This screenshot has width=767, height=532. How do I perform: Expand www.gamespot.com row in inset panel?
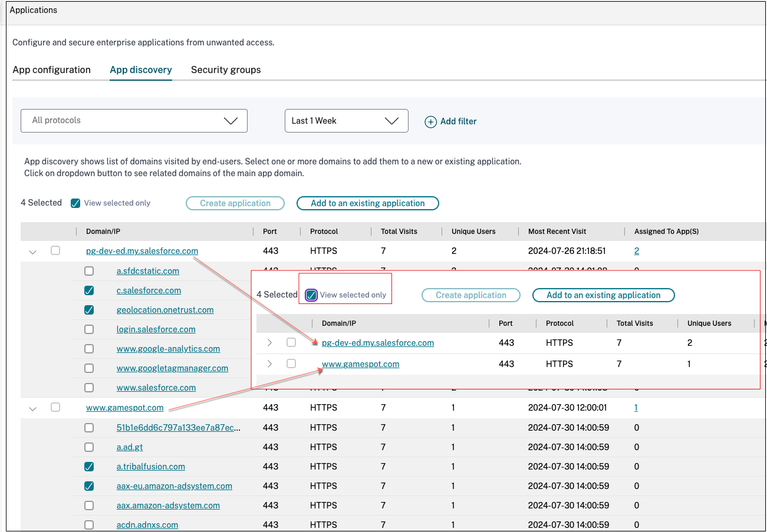270,364
